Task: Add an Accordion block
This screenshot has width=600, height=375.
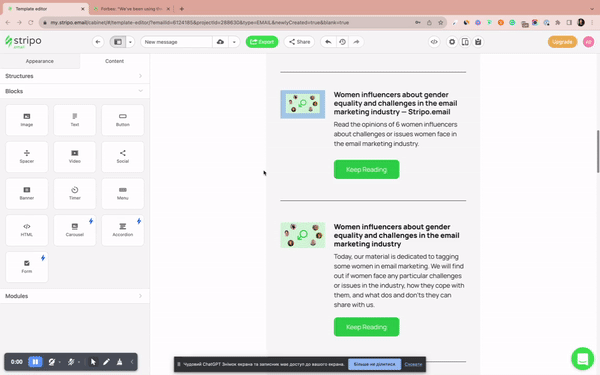Action: tap(122, 230)
